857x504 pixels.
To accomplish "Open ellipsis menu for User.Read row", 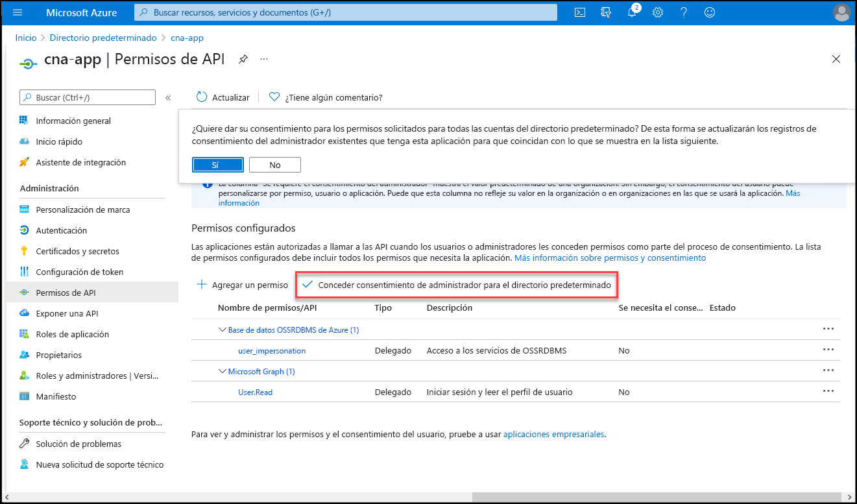I will click(828, 391).
